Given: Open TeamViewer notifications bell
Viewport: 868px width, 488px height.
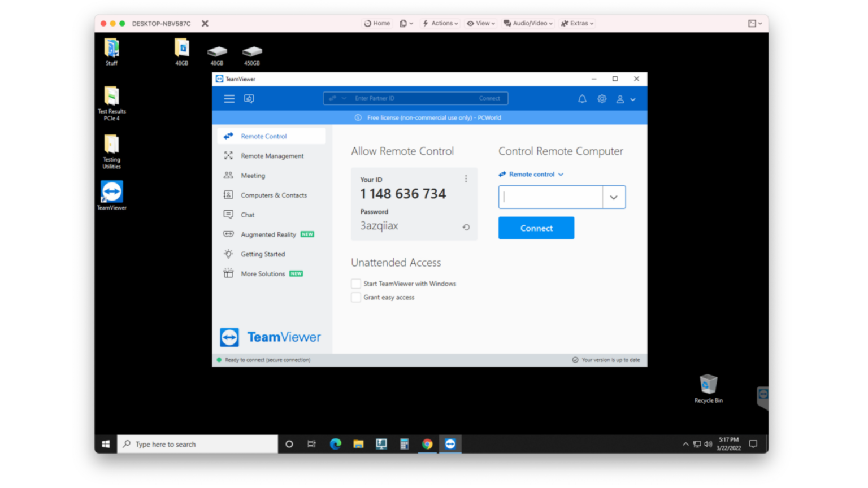Looking at the screenshot, I should [582, 98].
